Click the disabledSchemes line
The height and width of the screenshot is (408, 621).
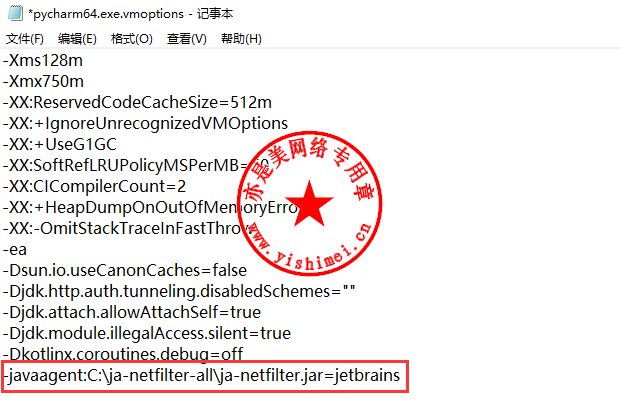(179, 292)
